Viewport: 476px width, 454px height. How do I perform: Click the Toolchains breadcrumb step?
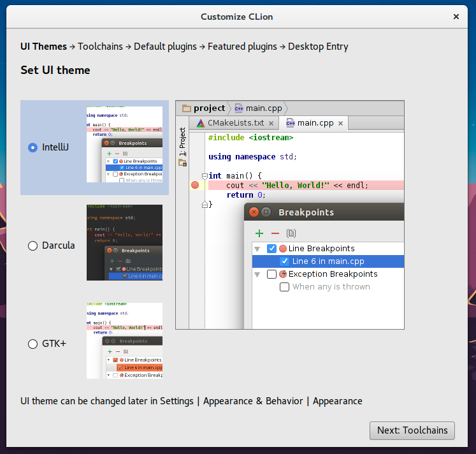tap(100, 47)
